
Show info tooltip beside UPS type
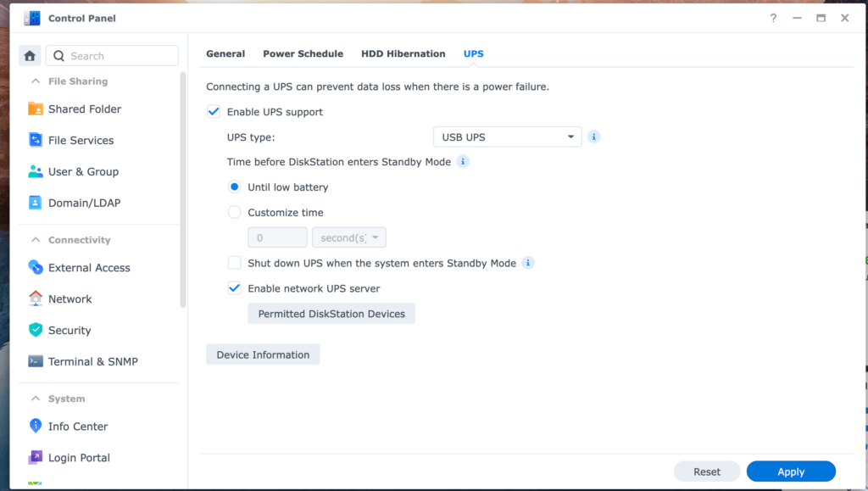(594, 137)
